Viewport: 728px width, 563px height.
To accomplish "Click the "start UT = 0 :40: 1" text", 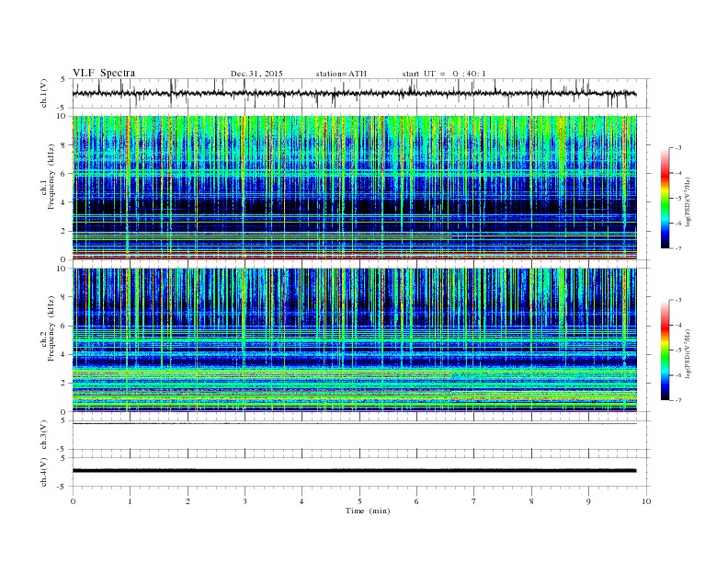I will [x=444, y=74].
